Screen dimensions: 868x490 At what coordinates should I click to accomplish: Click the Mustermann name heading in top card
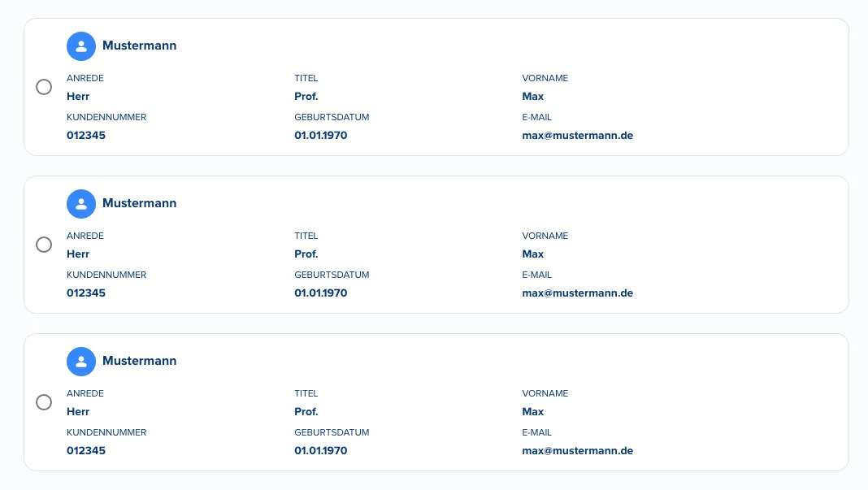click(140, 46)
